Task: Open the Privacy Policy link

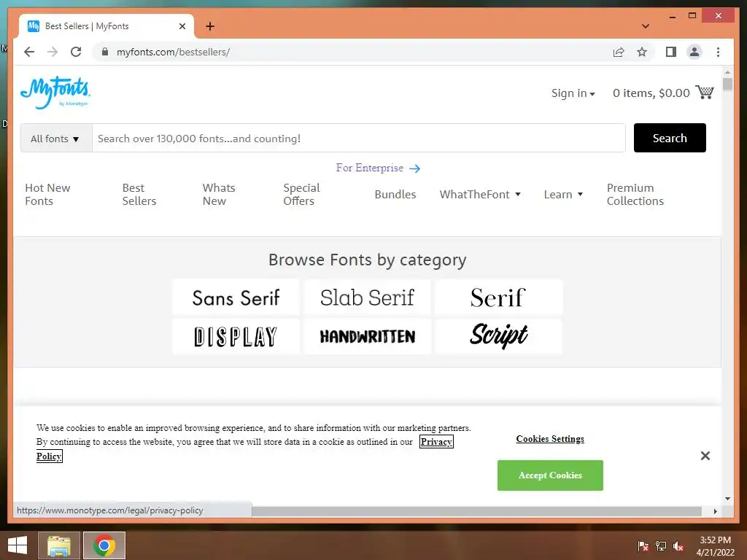Action: (436, 441)
